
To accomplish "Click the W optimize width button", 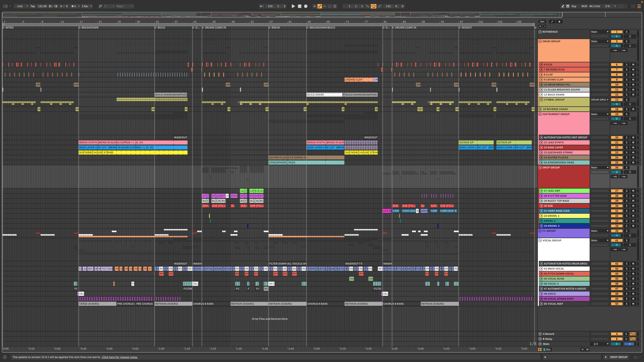I will point(587,349).
